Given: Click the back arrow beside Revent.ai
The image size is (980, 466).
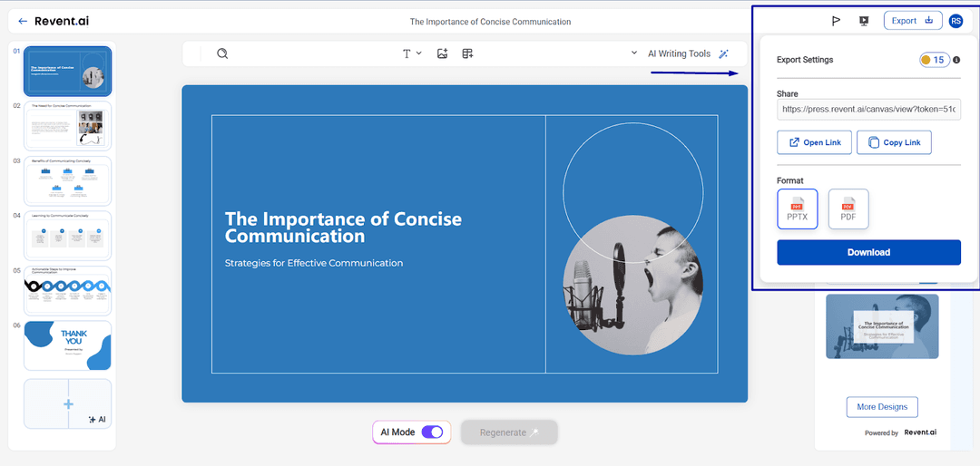Looking at the screenshot, I should pyautogui.click(x=23, y=21).
